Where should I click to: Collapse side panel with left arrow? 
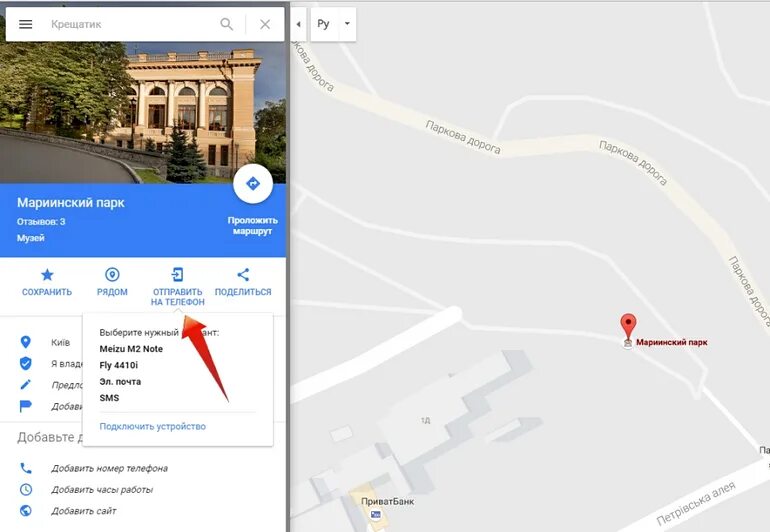(x=298, y=24)
